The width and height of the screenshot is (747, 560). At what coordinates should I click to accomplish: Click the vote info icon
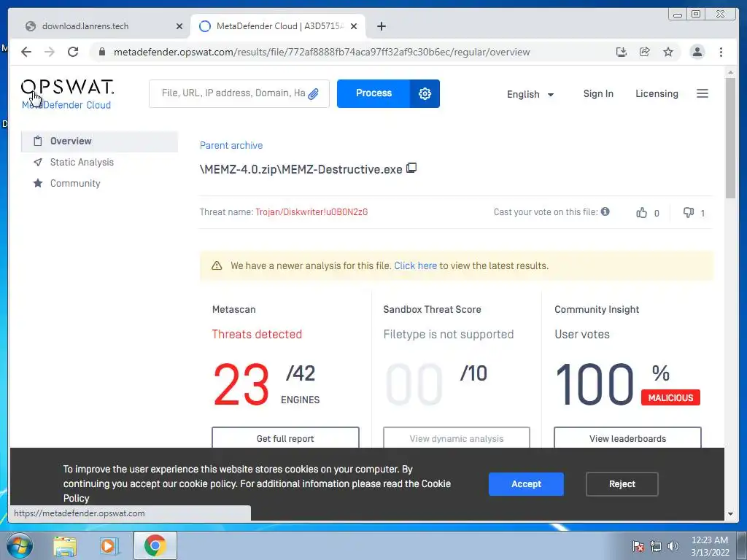(x=605, y=211)
